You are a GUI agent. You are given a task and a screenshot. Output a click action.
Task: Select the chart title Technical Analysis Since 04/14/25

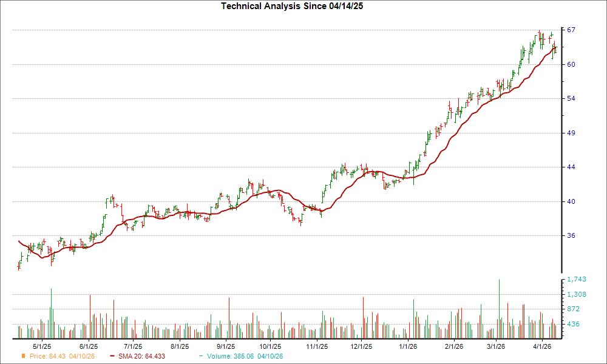coord(293,7)
